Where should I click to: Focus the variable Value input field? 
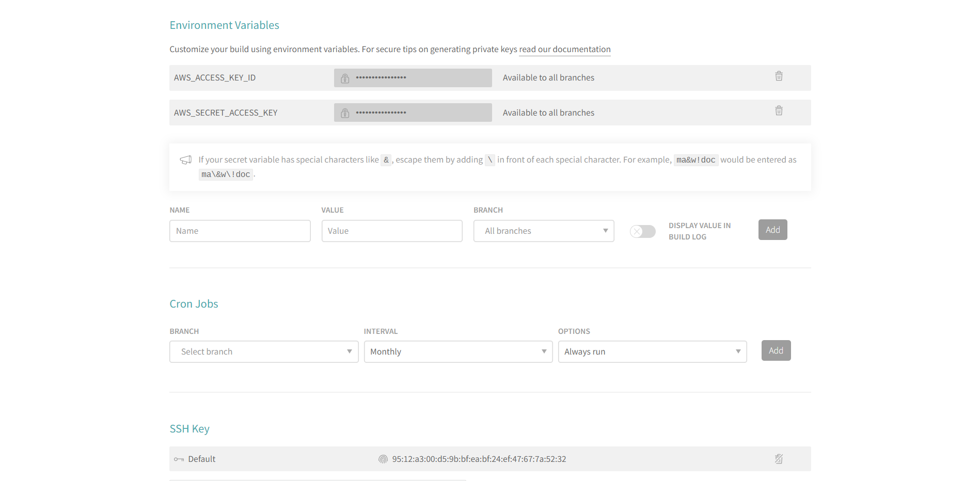point(392,231)
